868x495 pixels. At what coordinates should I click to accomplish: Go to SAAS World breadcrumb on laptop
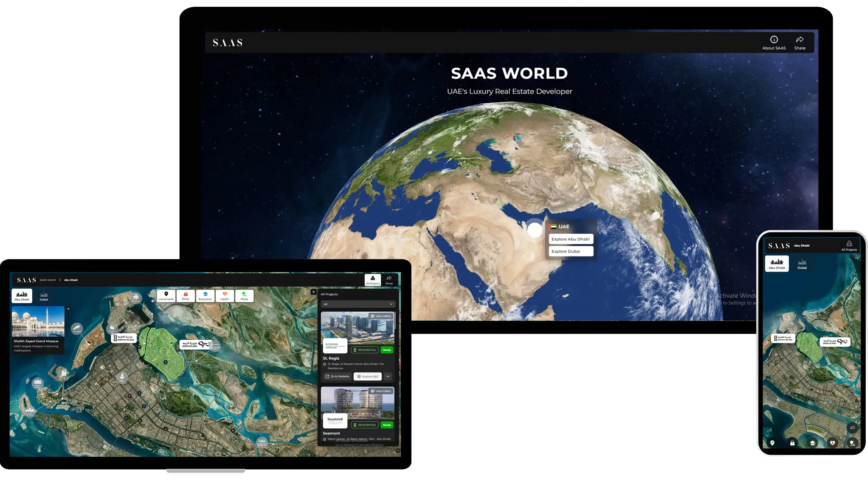coord(48,280)
